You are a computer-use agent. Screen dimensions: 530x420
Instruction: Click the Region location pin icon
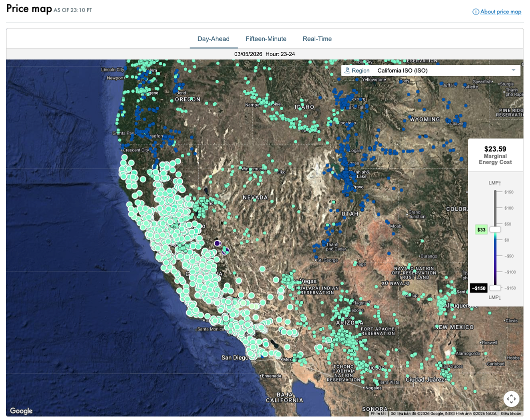point(347,70)
